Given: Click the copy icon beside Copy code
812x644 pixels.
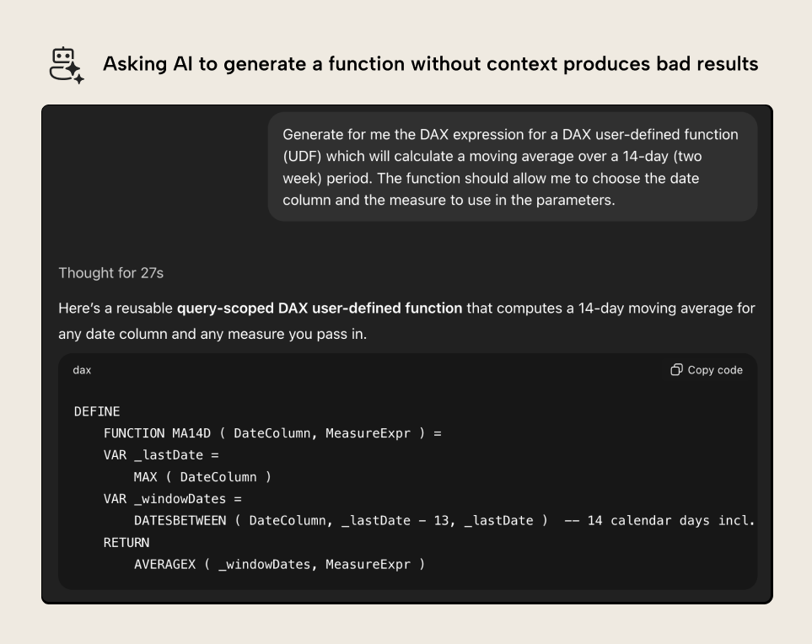Looking at the screenshot, I should [676, 370].
